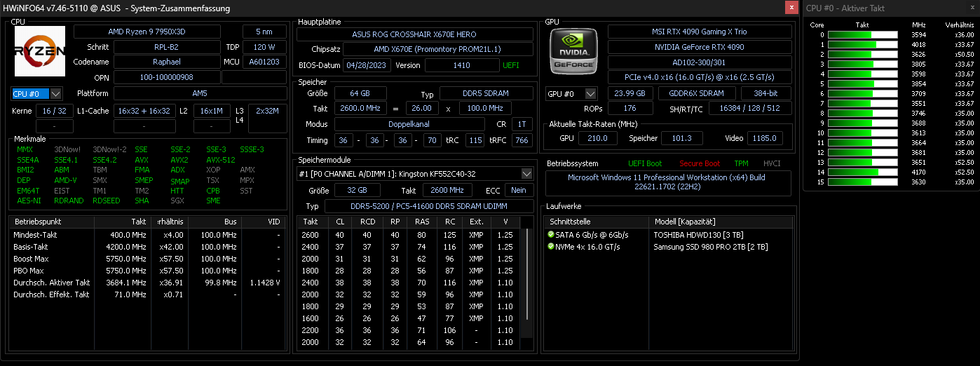Click the A601203 MCU field
This screenshot has height=366, width=980.
tap(264, 62)
